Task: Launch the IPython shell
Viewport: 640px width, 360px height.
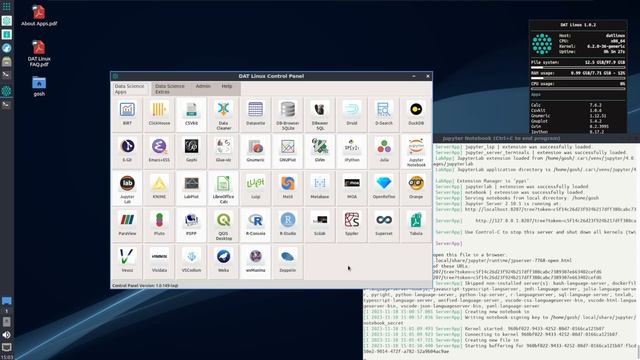Action: coord(352,151)
